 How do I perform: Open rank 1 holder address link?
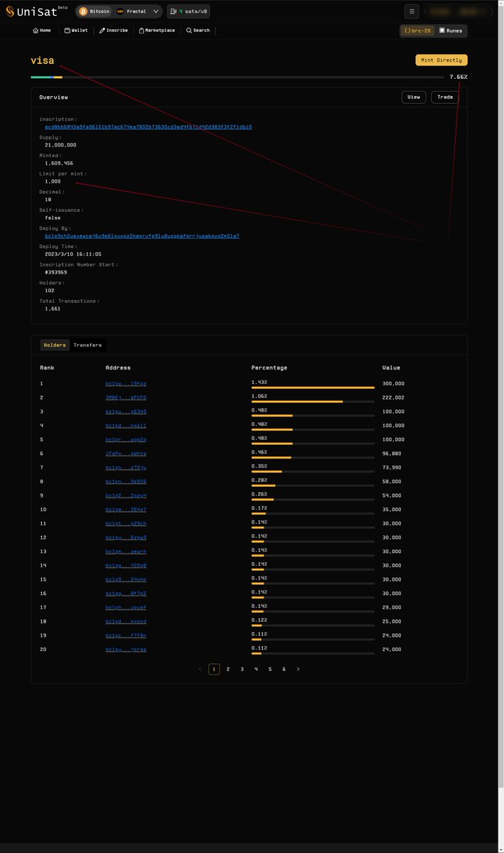(126, 384)
